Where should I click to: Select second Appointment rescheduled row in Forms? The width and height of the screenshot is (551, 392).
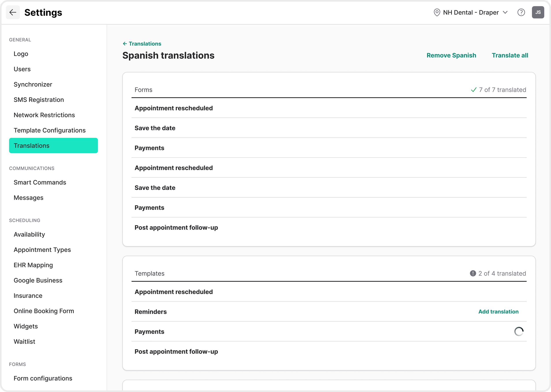coord(329,168)
